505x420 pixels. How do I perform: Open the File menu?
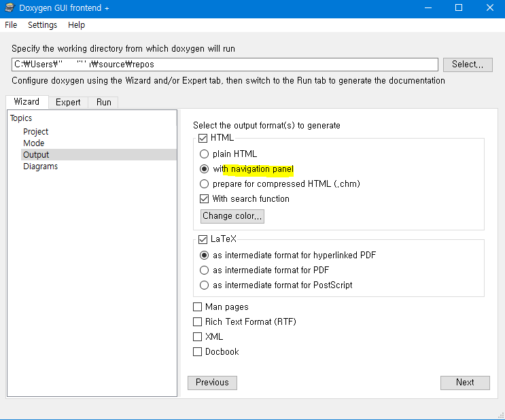pos(11,25)
